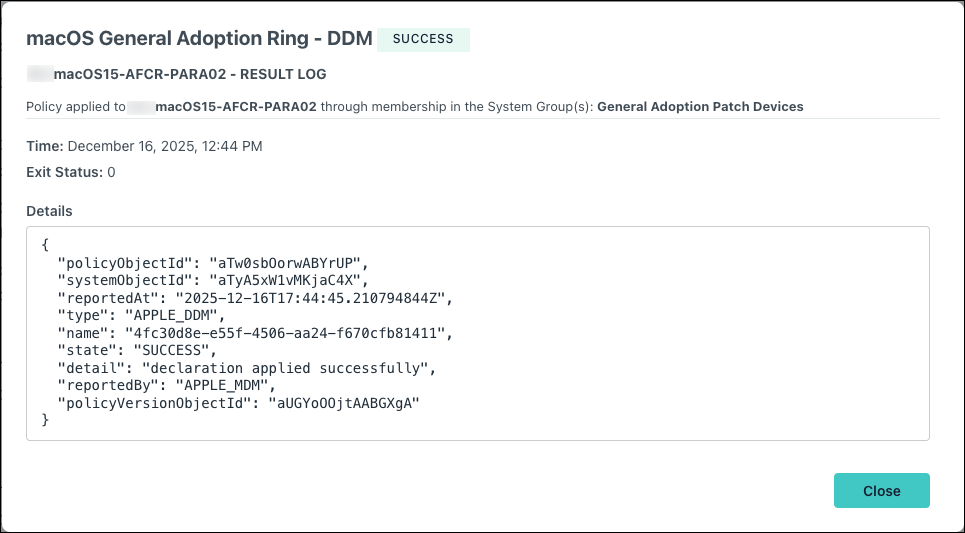965x533 pixels.
Task: Open General Adoption Patch Devices group
Action: point(700,106)
